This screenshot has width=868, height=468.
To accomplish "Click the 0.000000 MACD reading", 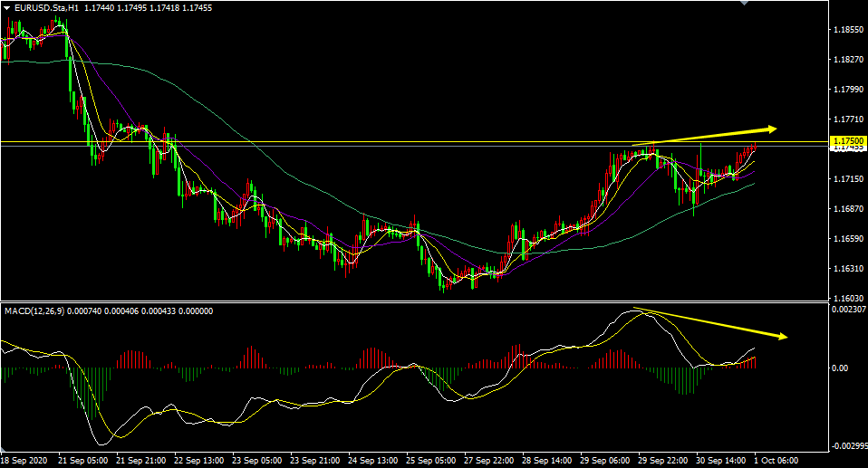I will (x=196, y=311).
